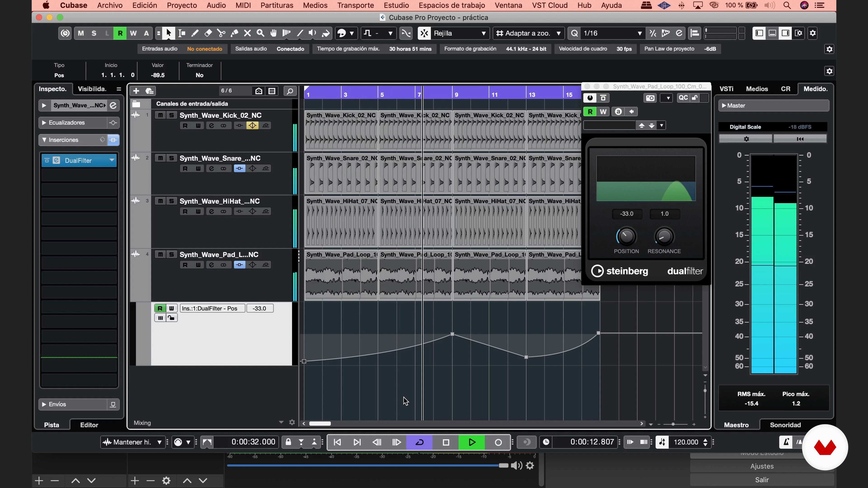Toggle the purple Cycle loop button
The image size is (868, 488).
[420, 442]
